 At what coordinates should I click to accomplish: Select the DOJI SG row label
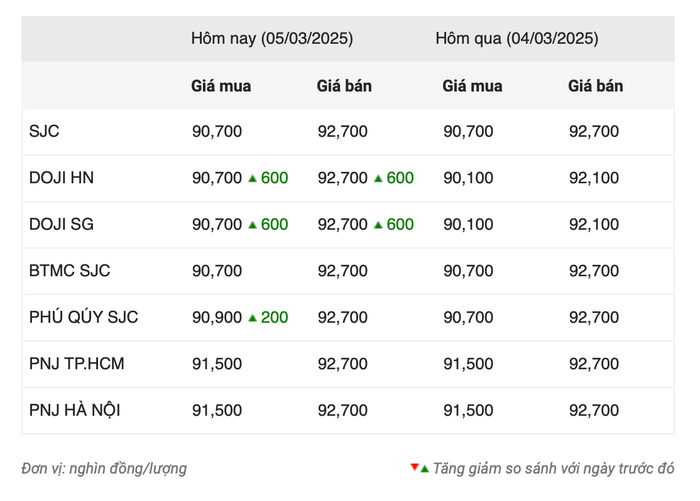[62, 224]
